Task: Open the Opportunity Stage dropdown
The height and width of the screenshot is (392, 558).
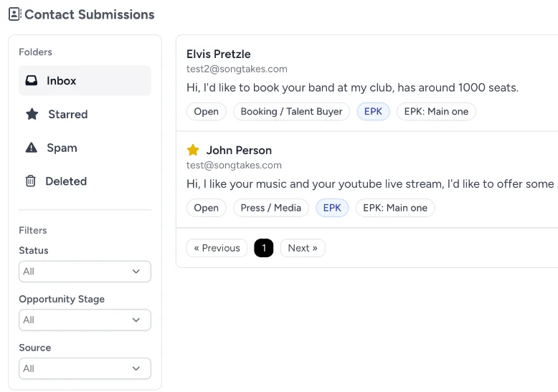Action: coord(85,320)
